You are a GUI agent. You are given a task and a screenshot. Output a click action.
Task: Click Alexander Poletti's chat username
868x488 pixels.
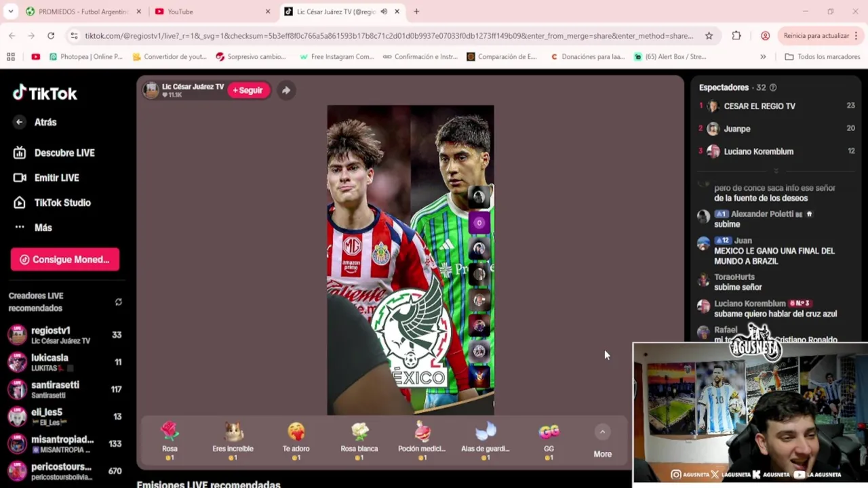click(x=762, y=214)
